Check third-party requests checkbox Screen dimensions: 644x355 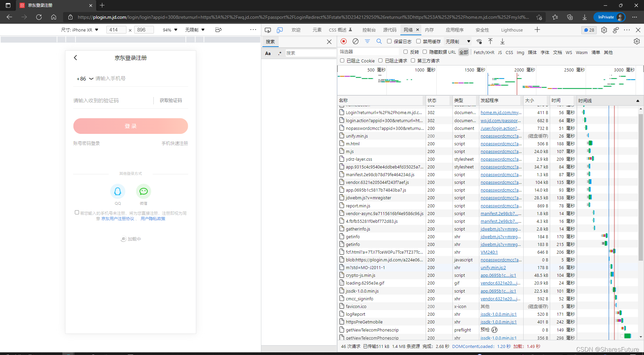413,60
